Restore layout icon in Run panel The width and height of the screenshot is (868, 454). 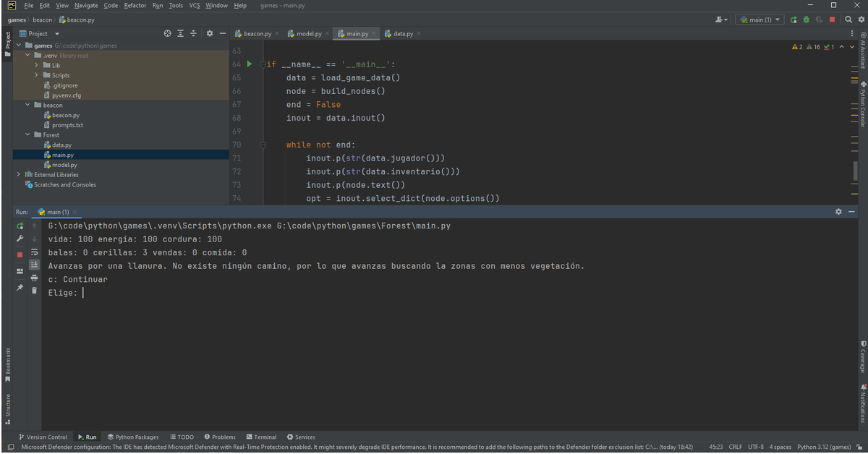tap(20, 272)
